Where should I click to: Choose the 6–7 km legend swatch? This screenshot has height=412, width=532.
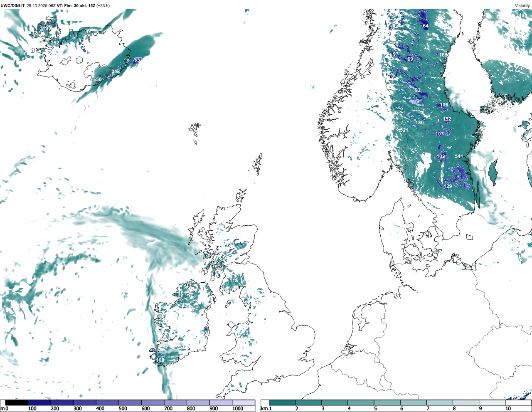413,402
